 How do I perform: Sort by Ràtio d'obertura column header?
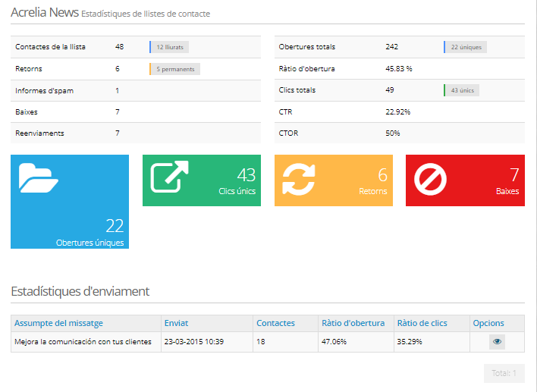[353, 323]
